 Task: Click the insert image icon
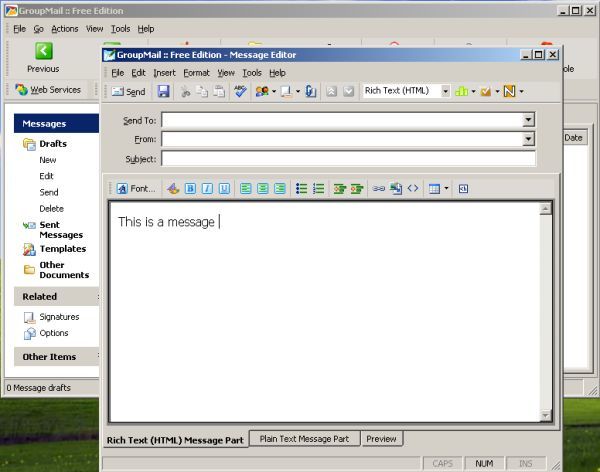click(x=396, y=188)
